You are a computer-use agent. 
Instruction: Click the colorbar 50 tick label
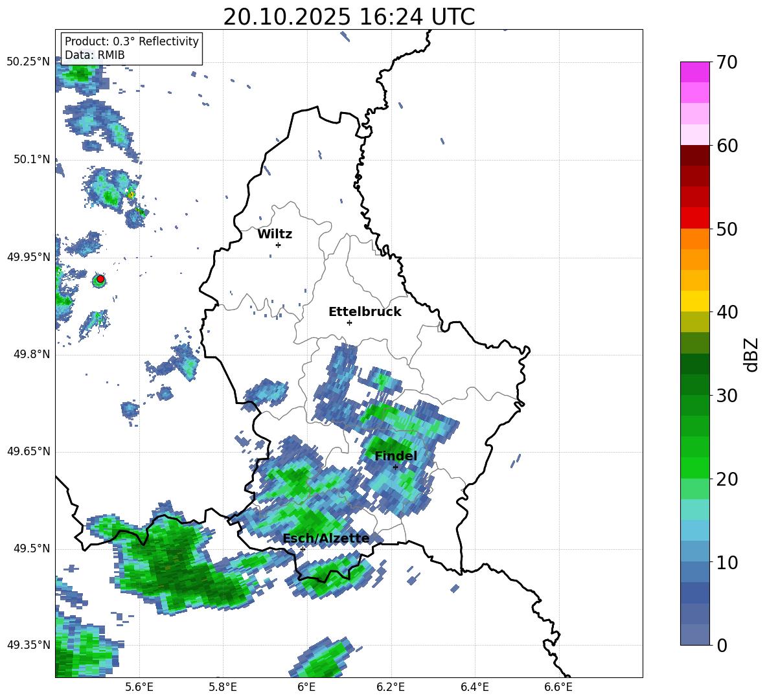click(x=727, y=229)
